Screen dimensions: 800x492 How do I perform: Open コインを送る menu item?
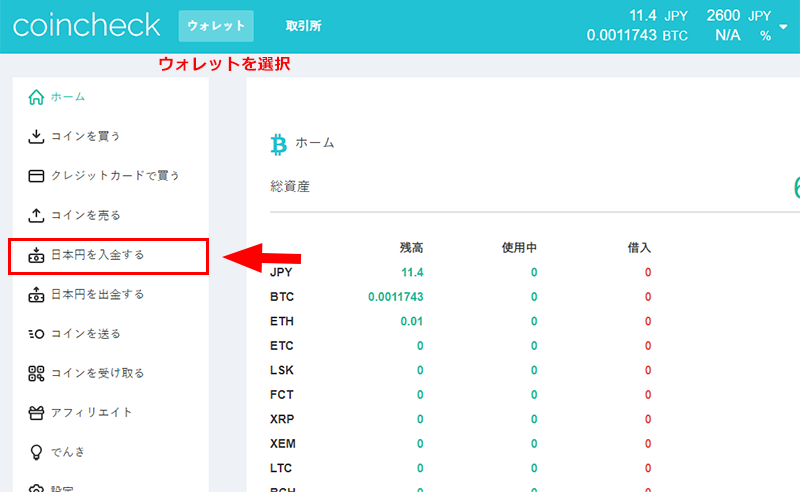click(86, 334)
